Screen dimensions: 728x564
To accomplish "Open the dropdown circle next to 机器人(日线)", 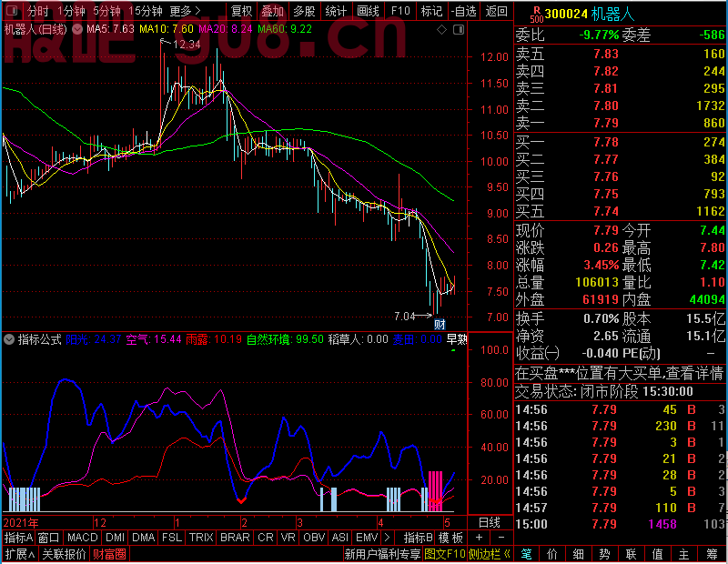I will tap(77, 30).
